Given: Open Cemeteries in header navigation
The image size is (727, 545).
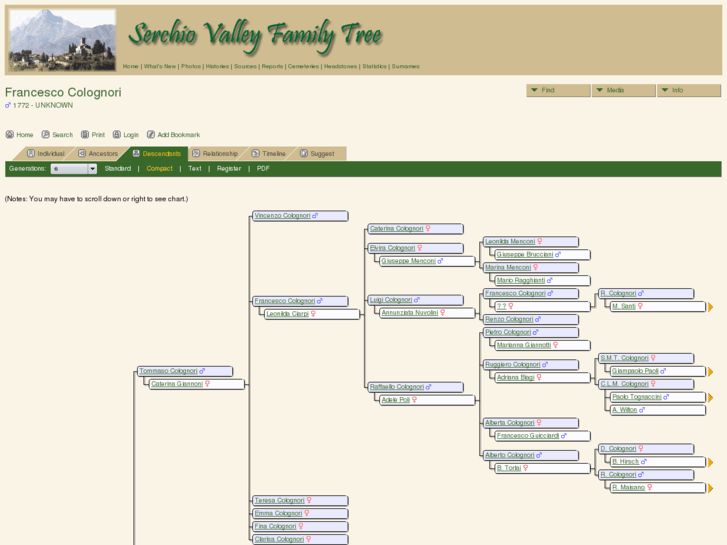Looking at the screenshot, I should [303, 66].
